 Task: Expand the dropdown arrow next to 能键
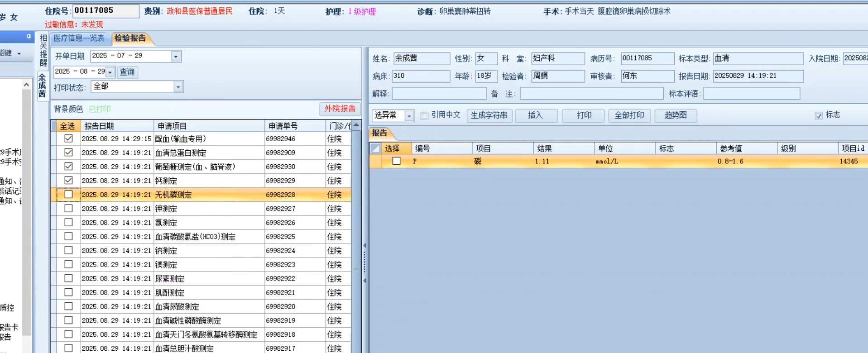pyautogui.click(x=19, y=53)
